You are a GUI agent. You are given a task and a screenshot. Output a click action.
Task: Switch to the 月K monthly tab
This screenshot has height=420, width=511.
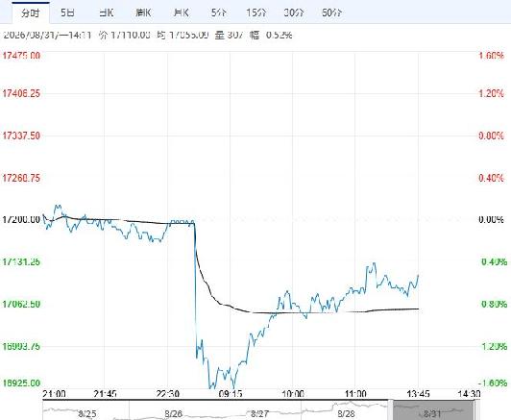(x=181, y=12)
